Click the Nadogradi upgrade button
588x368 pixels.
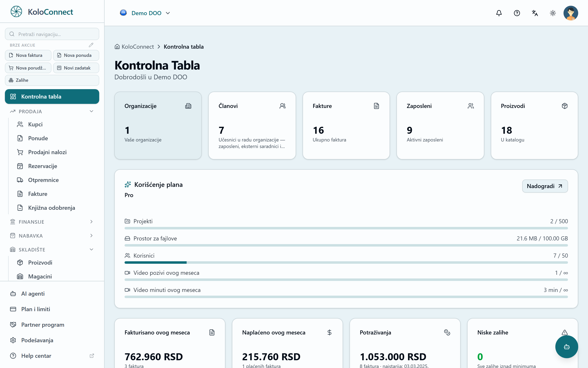point(545,186)
